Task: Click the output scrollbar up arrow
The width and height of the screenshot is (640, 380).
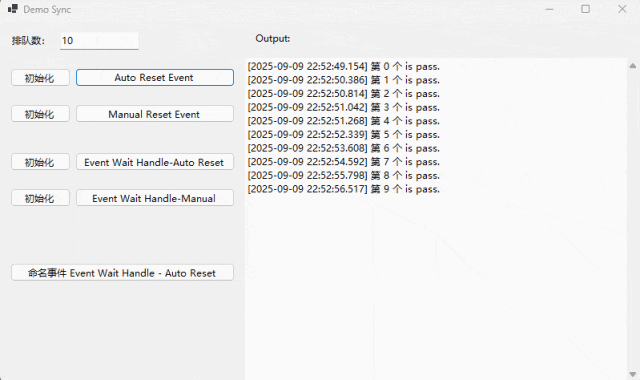Action: (633, 66)
